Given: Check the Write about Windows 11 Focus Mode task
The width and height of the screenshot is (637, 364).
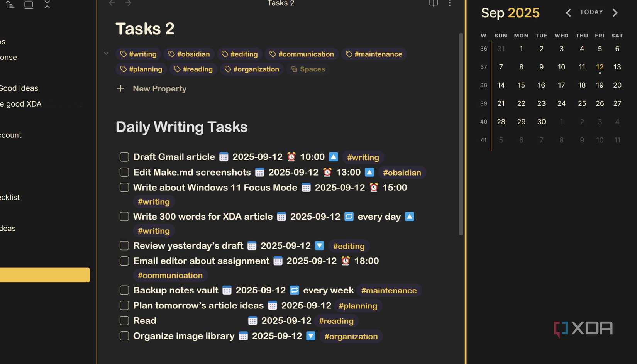Looking at the screenshot, I should [124, 188].
